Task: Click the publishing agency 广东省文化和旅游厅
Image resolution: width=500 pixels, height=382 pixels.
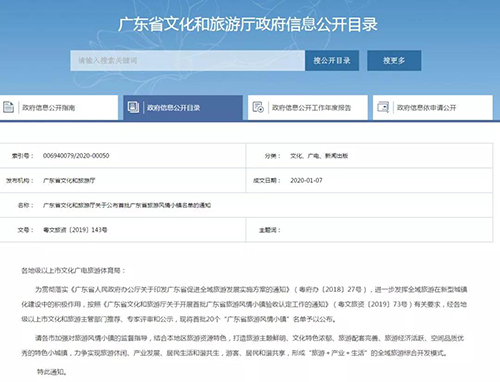Action: pos(69,181)
